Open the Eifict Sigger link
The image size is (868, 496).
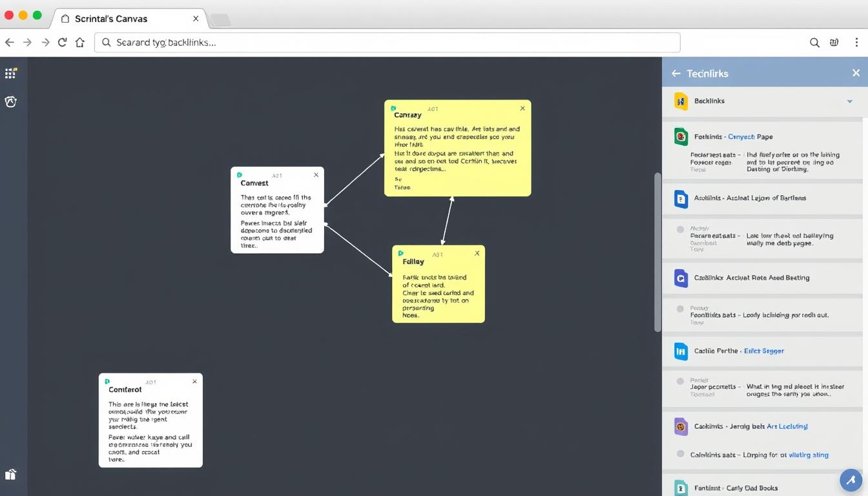point(764,351)
